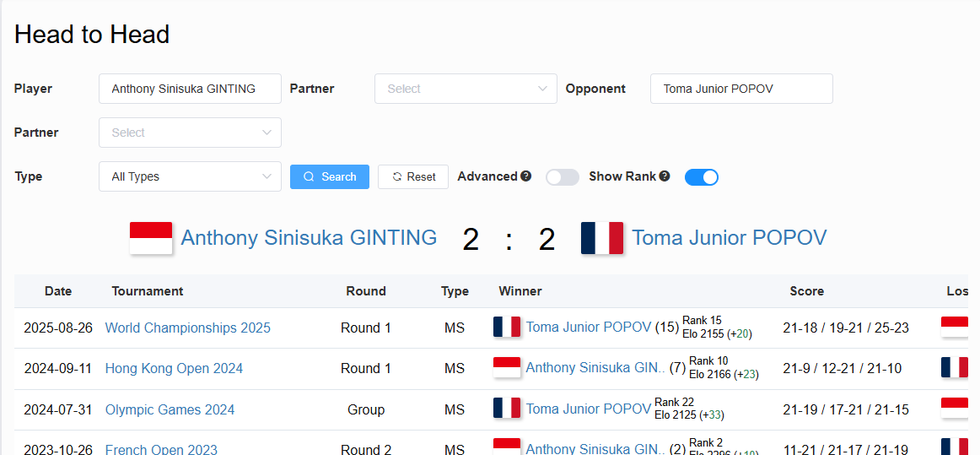The height and width of the screenshot is (455, 980).
Task: Click the Round column header
Action: click(x=366, y=291)
